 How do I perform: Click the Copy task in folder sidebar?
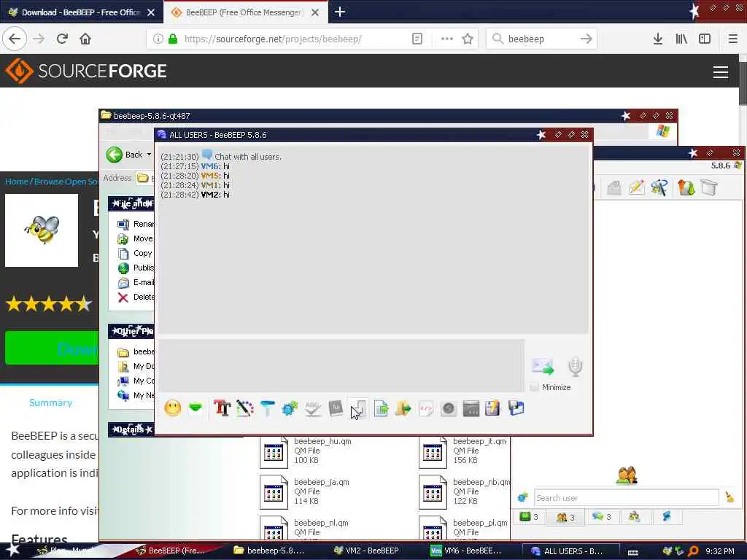(x=135, y=253)
